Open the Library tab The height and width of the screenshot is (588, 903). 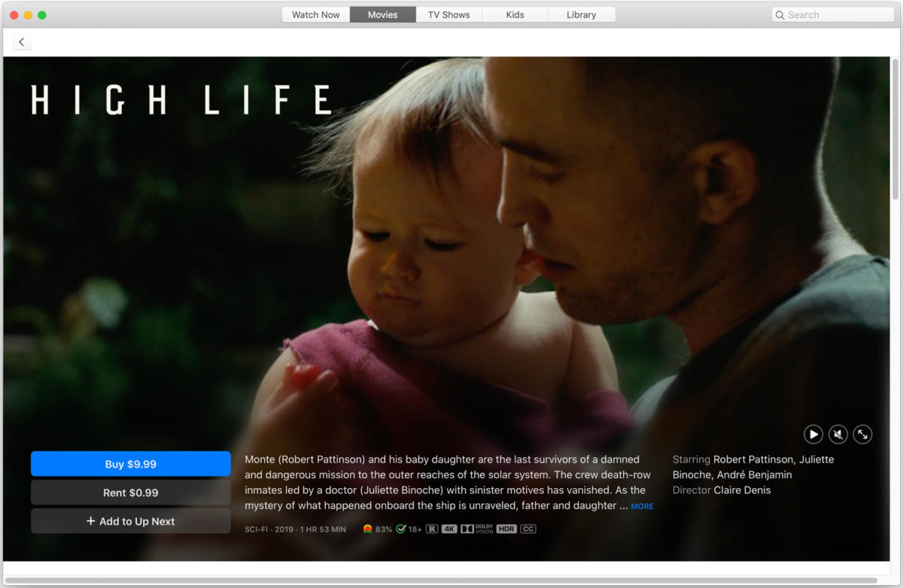[582, 14]
